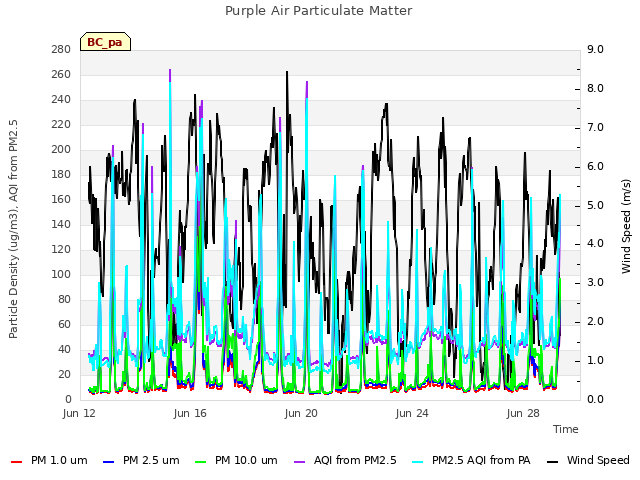Viewport: 640px width, 480px height.
Task: Click the AQI from PM2.5 legend label
Action: [355, 460]
